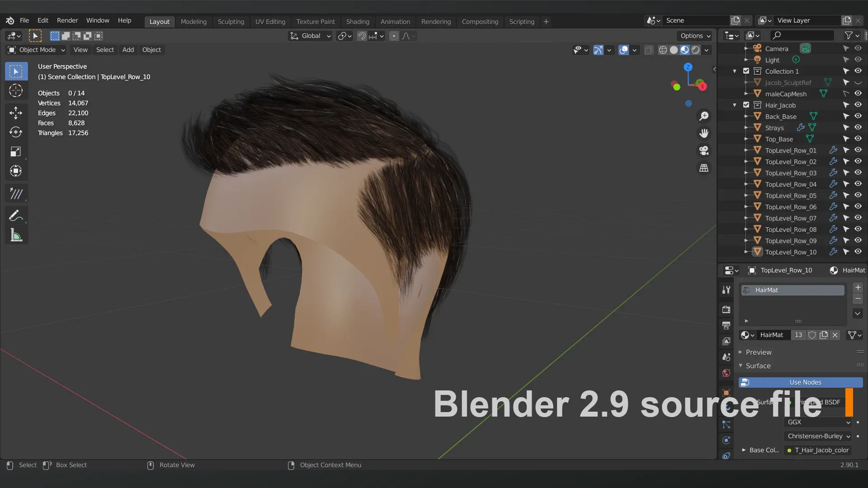The image size is (868, 488).
Task: Remove material slot
Action: (x=858, y=299)
